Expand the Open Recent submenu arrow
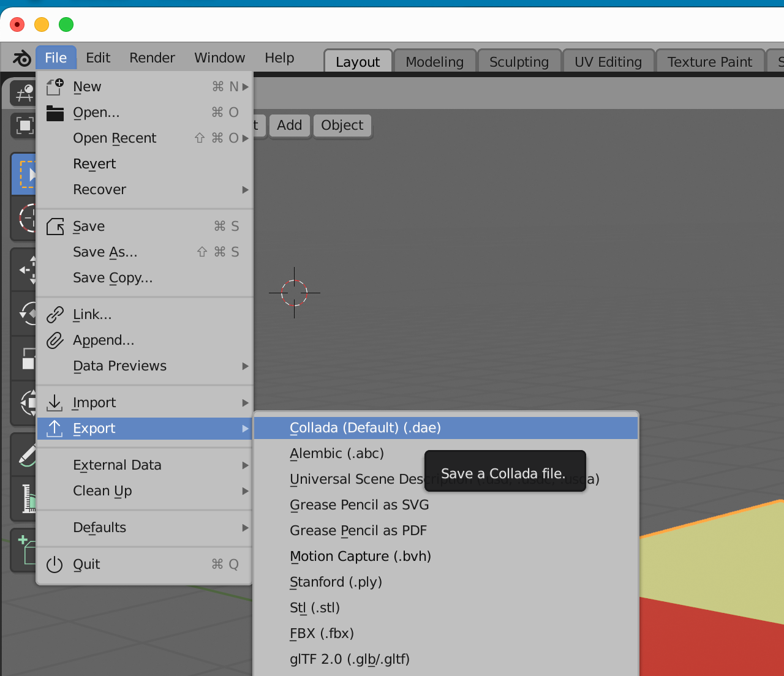 point(245,138)
